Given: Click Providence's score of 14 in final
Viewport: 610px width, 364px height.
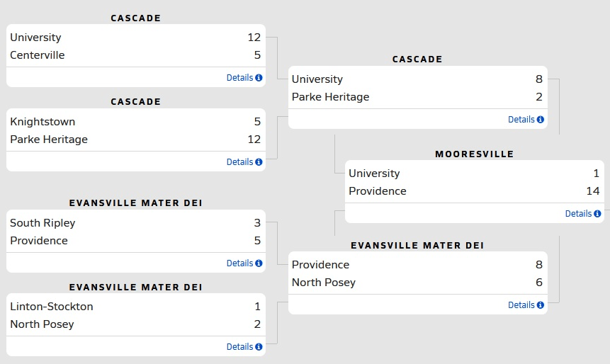Looking at the screenshot, I should click(593, 191).
